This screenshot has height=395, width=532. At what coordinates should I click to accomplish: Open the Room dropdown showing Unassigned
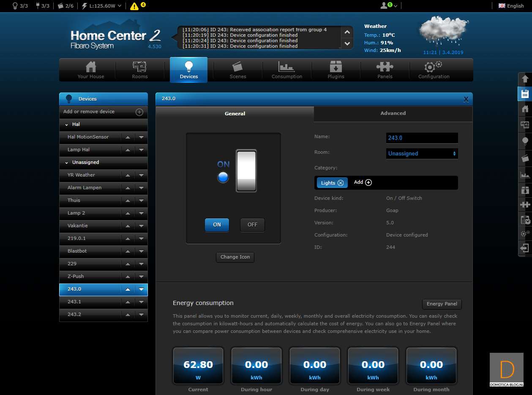(x=422, y=154)
